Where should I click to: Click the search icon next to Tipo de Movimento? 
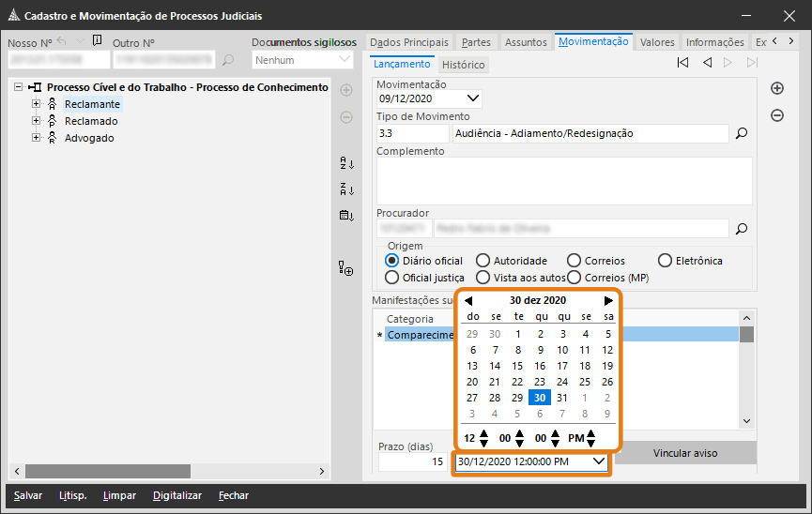pyautogui.click(x=741, y=133)
